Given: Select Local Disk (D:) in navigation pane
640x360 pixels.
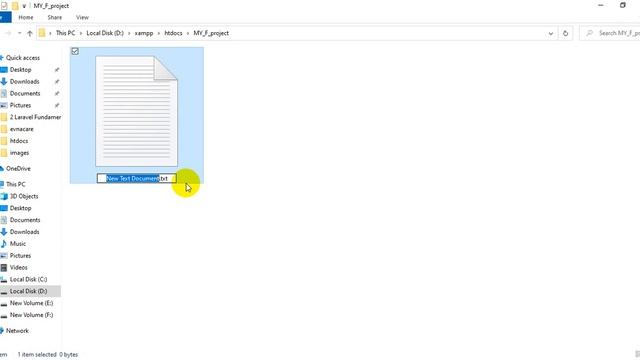Looking at the screenshot, I should pyautogui.click(x=28, y=291).
